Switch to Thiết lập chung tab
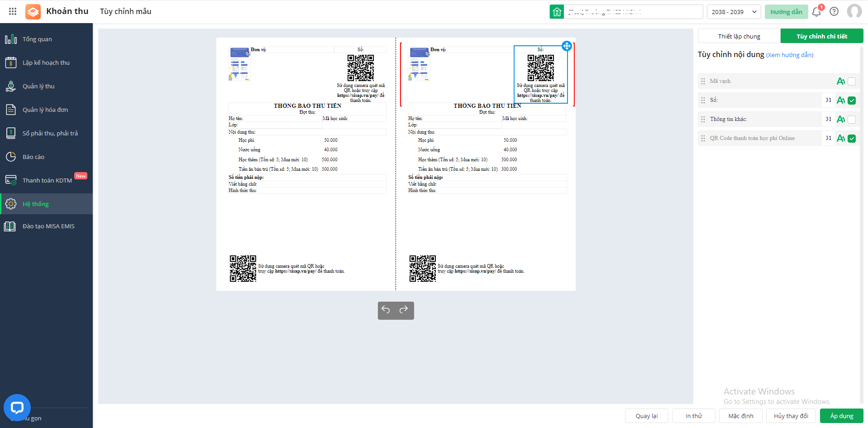 tap(739, 36)
